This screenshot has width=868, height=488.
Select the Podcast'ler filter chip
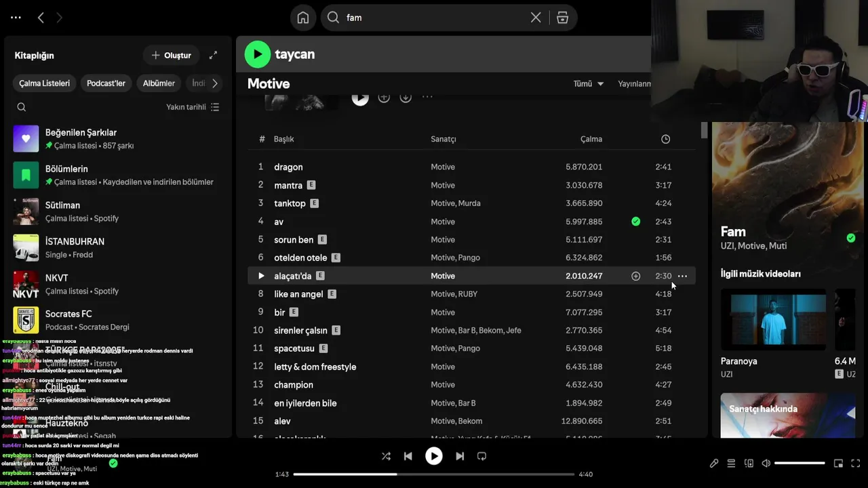click(106, 83)
